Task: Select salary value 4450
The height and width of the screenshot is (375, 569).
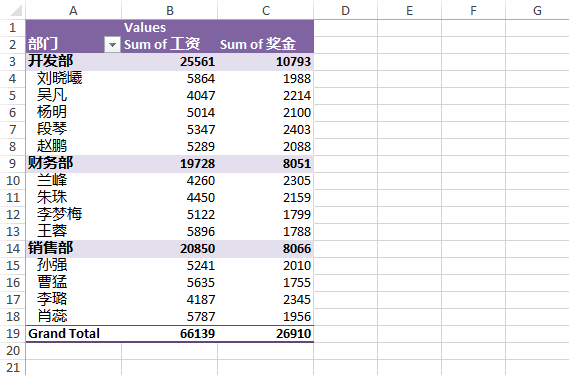Action: (201, 198)
